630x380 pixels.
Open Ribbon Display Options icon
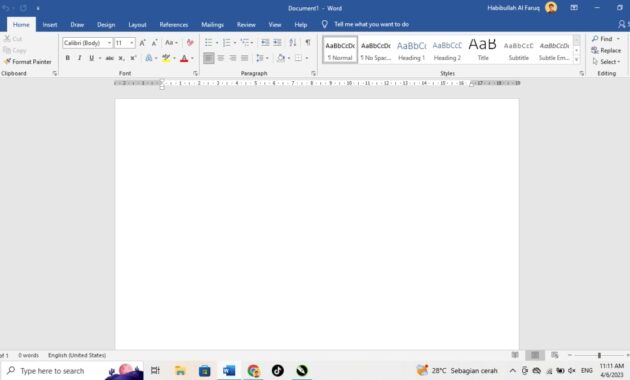pyautogui.click(x=574, y=8)
